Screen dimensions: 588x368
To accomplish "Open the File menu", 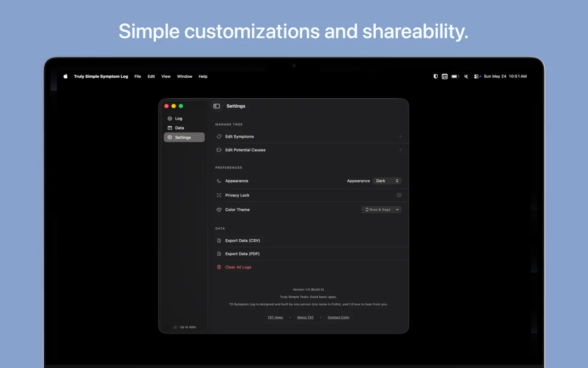I will [138, 76].
